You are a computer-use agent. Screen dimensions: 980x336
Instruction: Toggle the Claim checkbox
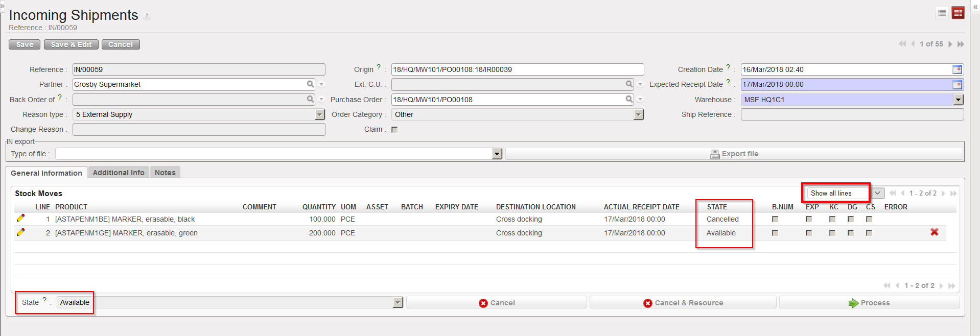[x=394, y=130]
